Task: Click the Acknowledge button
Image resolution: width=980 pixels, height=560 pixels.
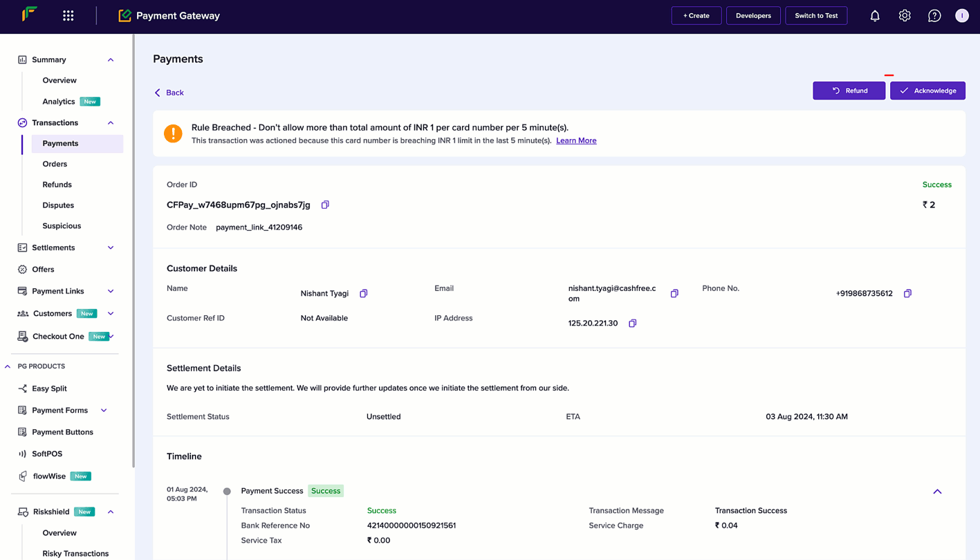Action: pos(927,91)
